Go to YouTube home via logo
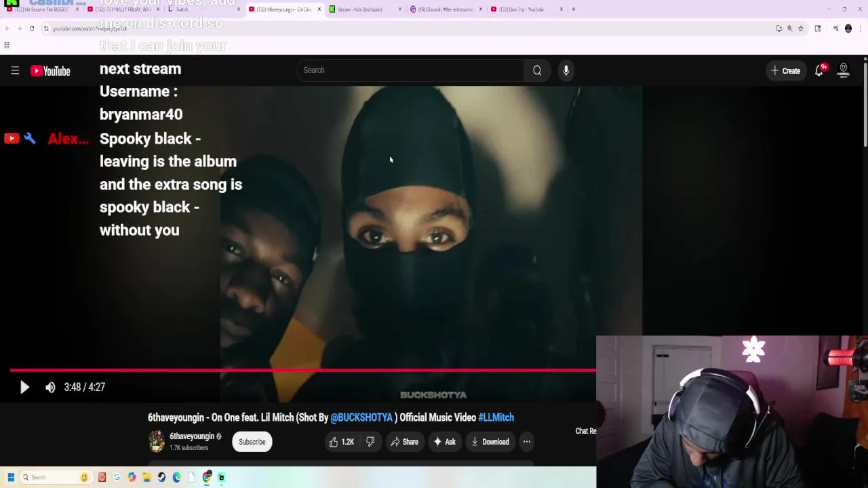Viewport: 868px width, 488px height. pos(50,70)
